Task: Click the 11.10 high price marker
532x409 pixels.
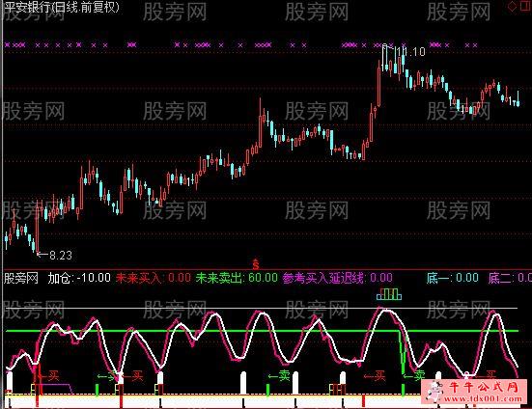Action: (x=410, y=52)
